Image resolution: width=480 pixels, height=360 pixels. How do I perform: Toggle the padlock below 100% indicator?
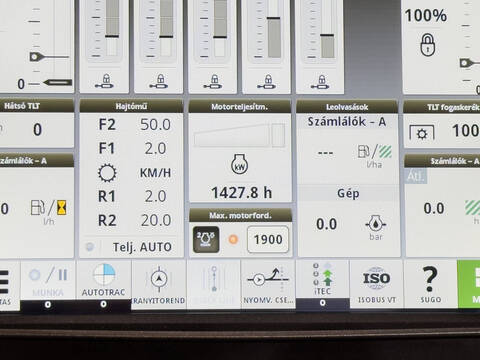[428, 45]
